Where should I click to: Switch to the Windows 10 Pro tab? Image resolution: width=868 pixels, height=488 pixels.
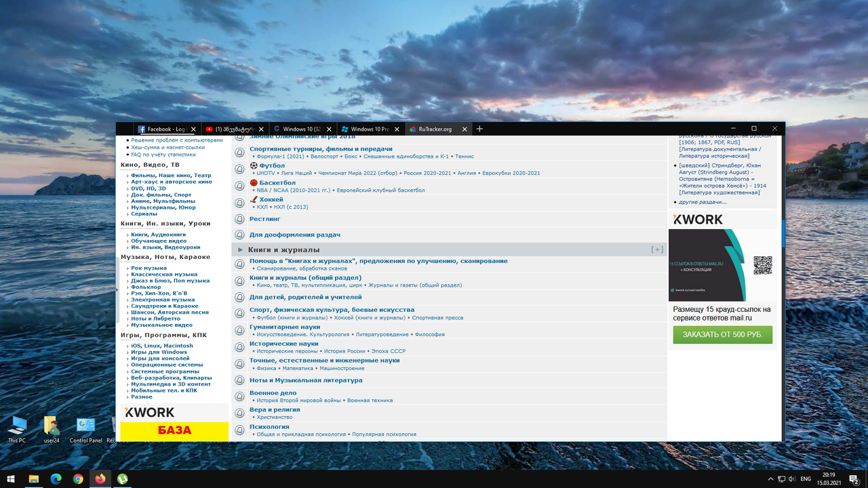tap(371, 129)
